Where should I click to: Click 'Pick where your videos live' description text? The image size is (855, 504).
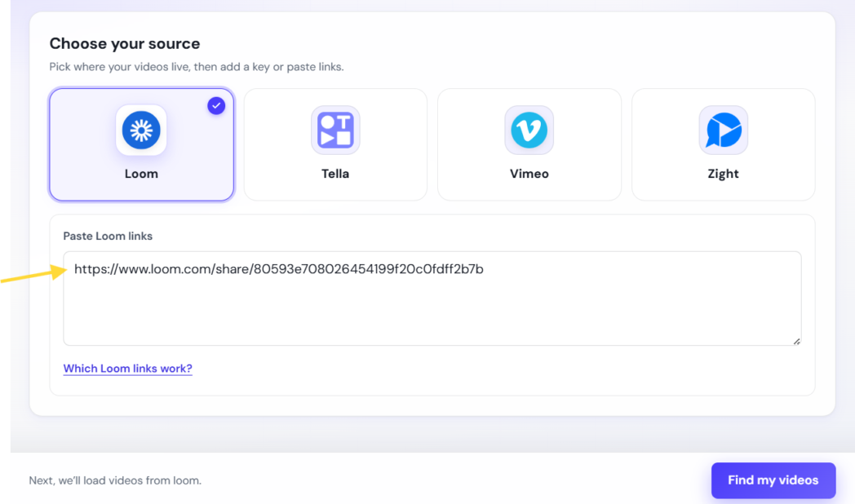(197, 67)
